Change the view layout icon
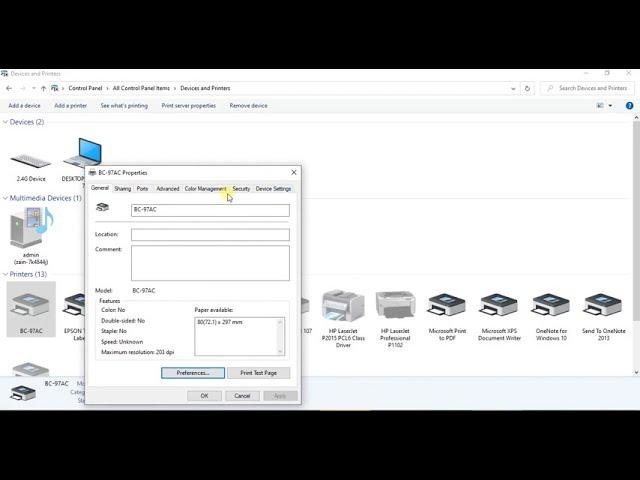This screenshot has height=480, width=640. (x=600, y=106)
